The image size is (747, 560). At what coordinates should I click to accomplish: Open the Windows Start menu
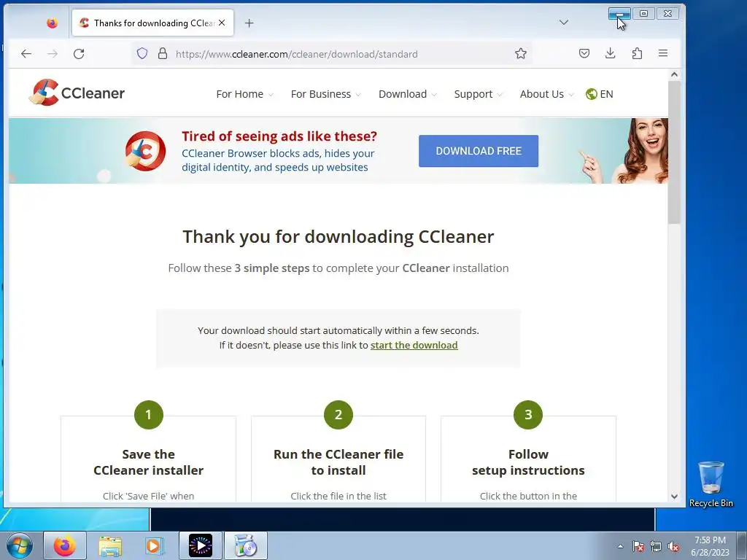(20, 545)
